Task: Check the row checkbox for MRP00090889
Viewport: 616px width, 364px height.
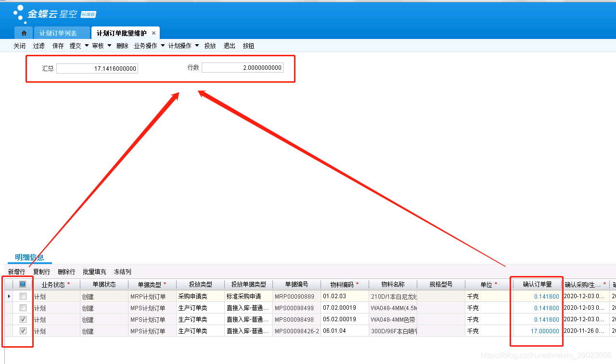Action: click(x=23, y=296)
